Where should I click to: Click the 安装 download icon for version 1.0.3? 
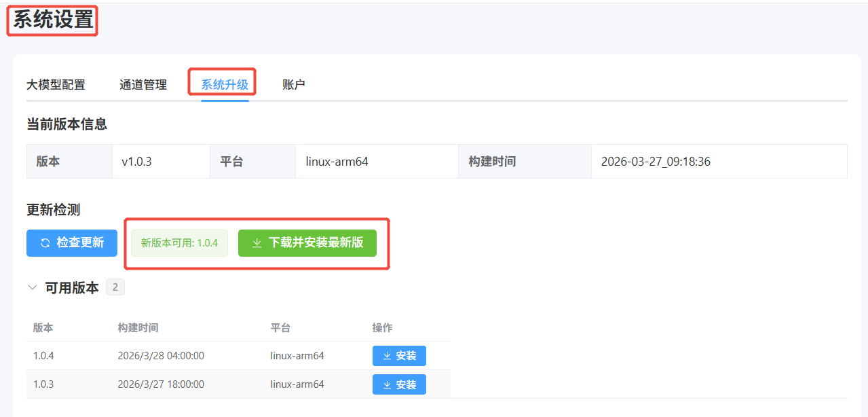pyautogui.click(x=387, y=384)
